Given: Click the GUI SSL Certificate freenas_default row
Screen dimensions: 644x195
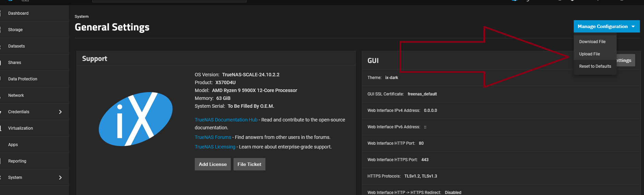Looking at the screenshot, I should [501, 94].
